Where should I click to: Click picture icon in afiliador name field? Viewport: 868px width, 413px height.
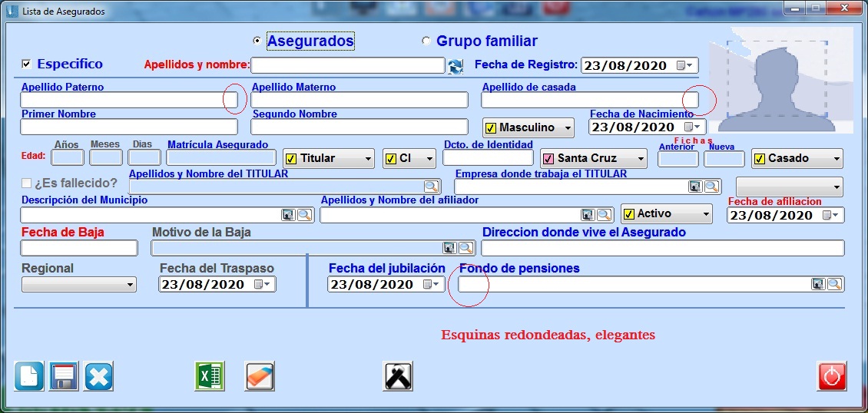tap(588, 214)
